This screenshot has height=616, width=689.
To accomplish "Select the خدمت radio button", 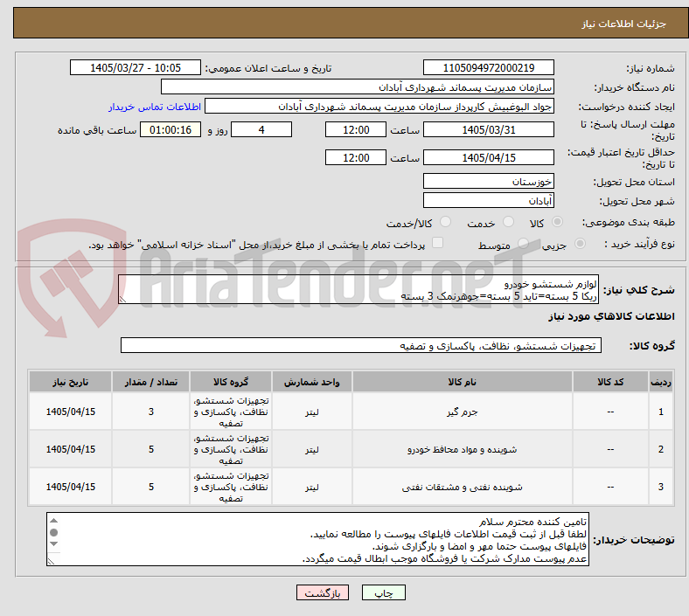I will 508,222.
